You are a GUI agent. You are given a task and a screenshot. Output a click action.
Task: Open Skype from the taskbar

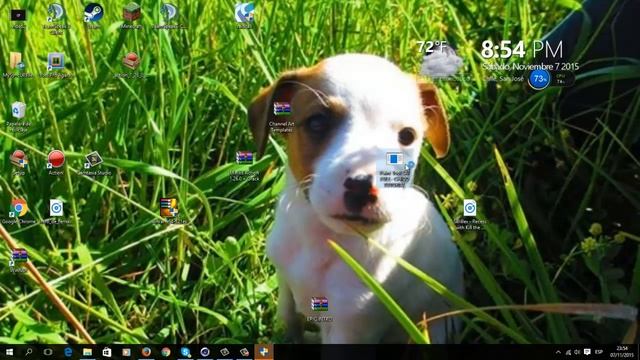(x=185, y=352)
